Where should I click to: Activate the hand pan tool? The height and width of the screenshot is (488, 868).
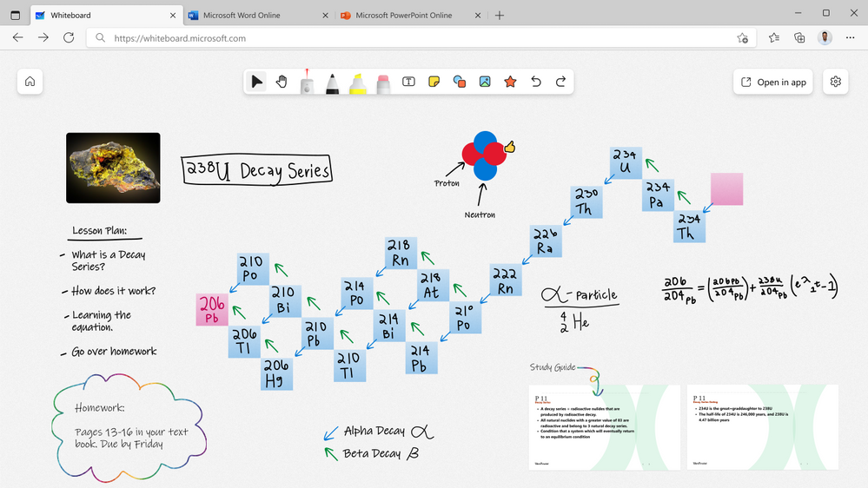click(282, 82)
